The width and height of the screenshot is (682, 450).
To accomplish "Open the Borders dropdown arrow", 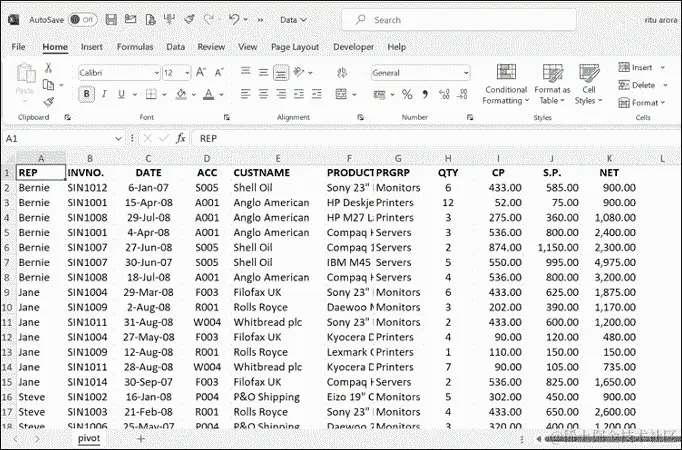I will pos(164,94).
